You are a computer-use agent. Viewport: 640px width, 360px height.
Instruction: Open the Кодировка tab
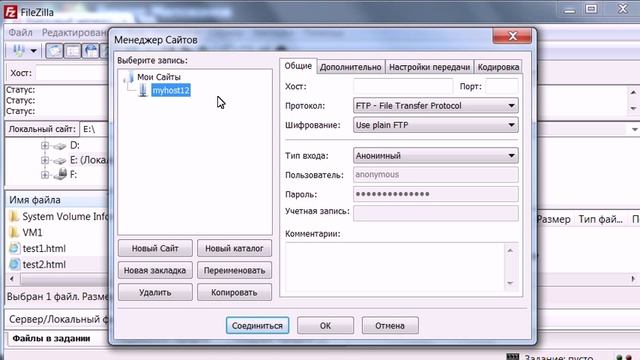pos(498,67)
